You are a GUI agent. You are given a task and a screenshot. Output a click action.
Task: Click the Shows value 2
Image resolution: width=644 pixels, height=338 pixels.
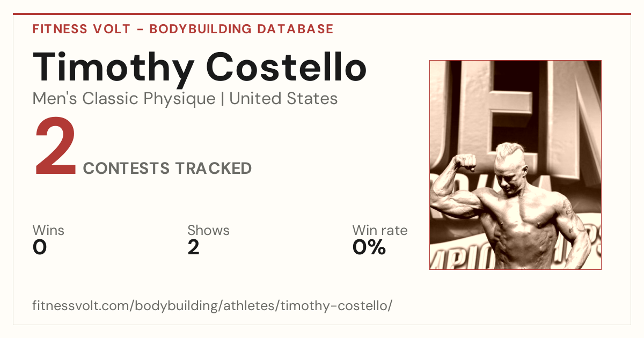[193, 247]
